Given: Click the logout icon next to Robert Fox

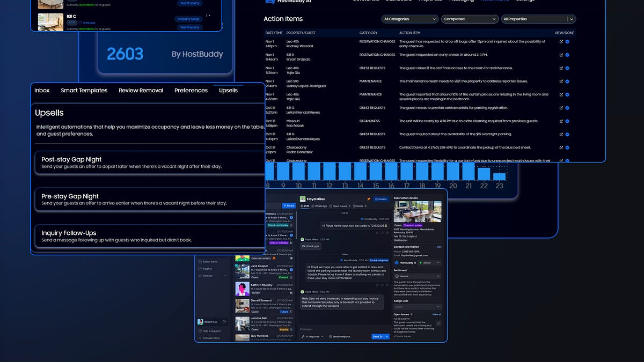Looking at the screenshot, I should 224,322.
